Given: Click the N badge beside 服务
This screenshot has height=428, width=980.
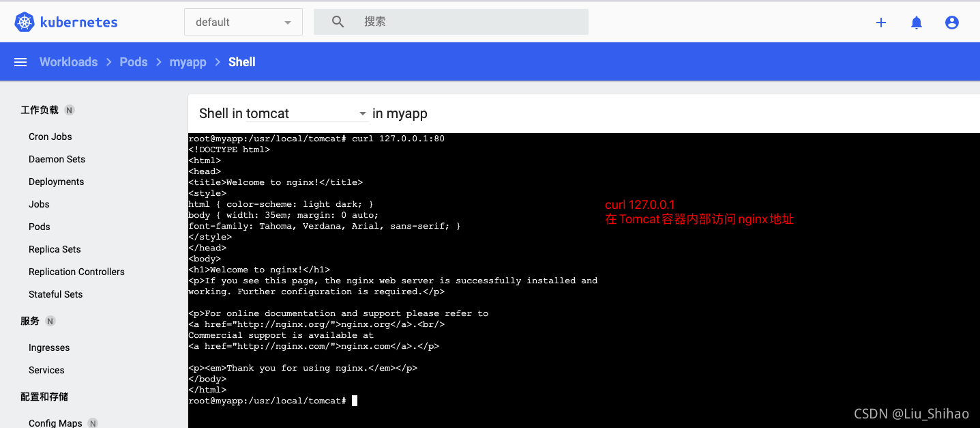Looking at the screenshot, I should (x=50, y=321).
